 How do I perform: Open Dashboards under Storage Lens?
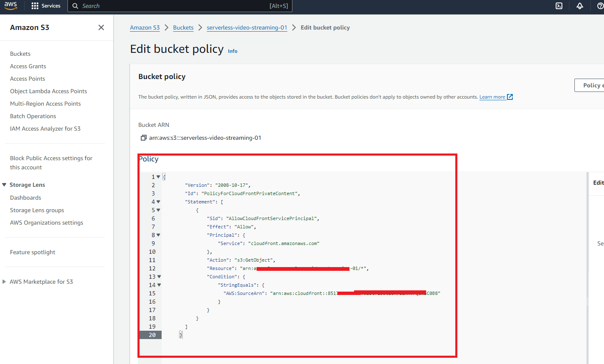click(x=25, y=198)
